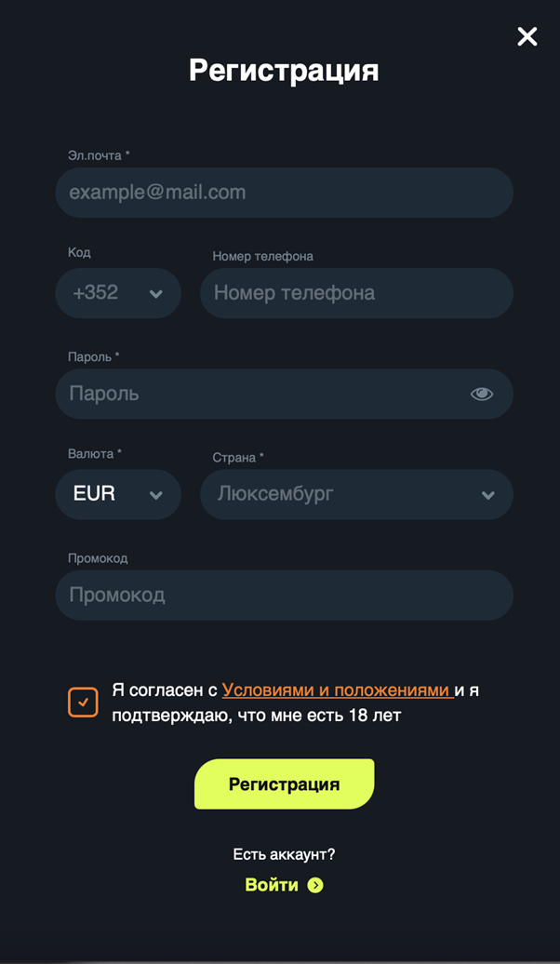The image size is (560, 964).
Task: Click the chevron on the EUR currency selector
Action: (155, 494)
